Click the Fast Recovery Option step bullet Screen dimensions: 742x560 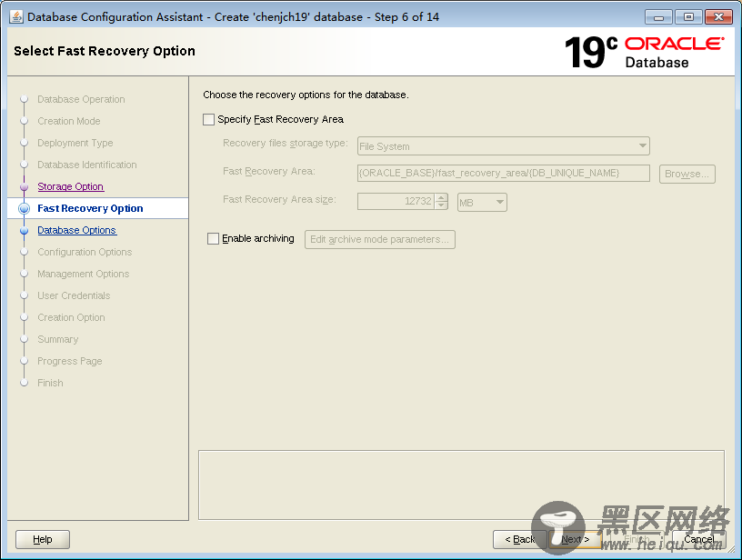[x=25, y=208]
